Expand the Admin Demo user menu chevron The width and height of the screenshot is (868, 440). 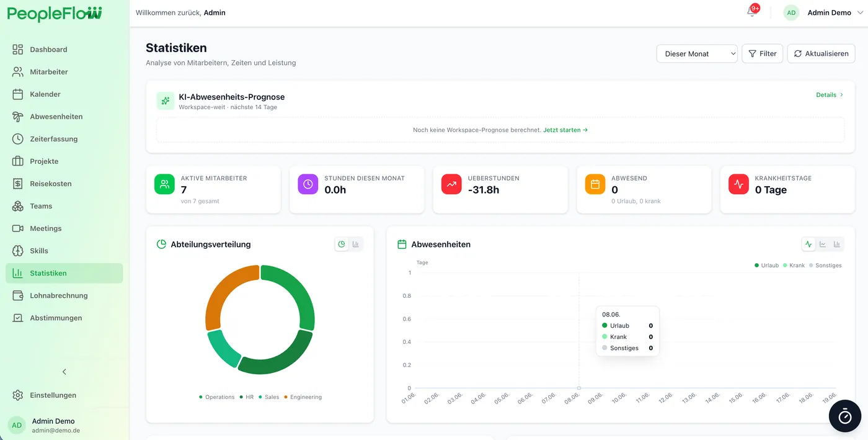860,12
